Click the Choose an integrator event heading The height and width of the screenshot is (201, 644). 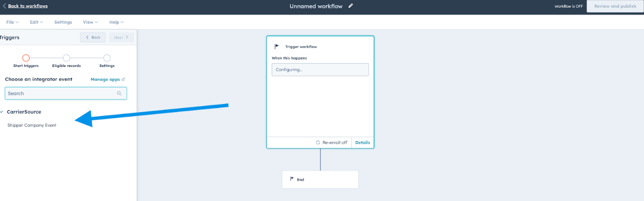click(x=39, y=79)
